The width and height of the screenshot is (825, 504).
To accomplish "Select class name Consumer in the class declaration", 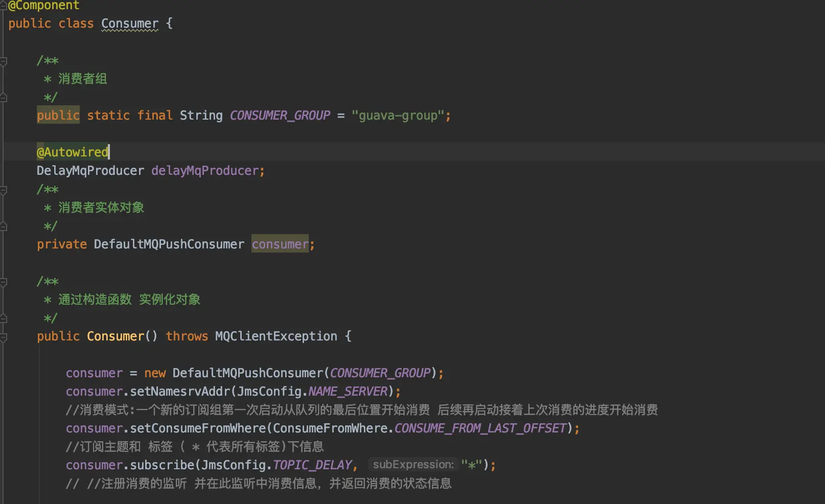I will click(130, 24).
